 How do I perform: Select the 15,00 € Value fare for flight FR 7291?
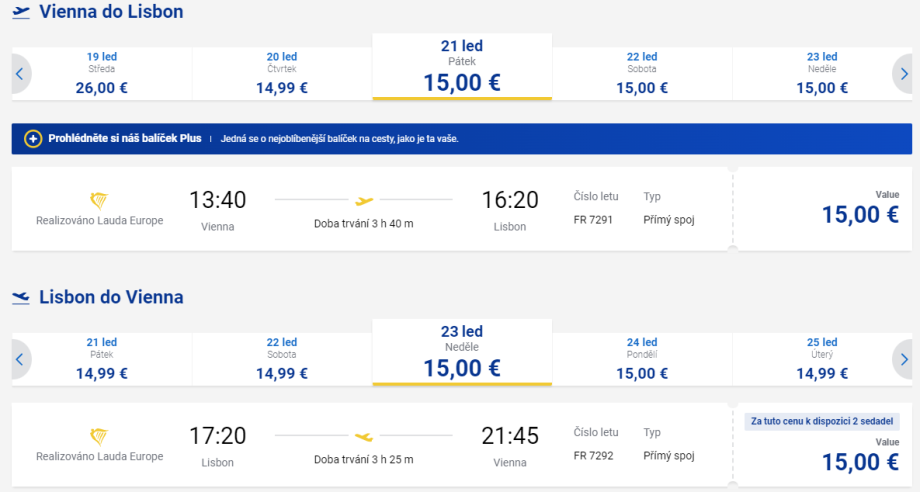[x=859, y=213]
